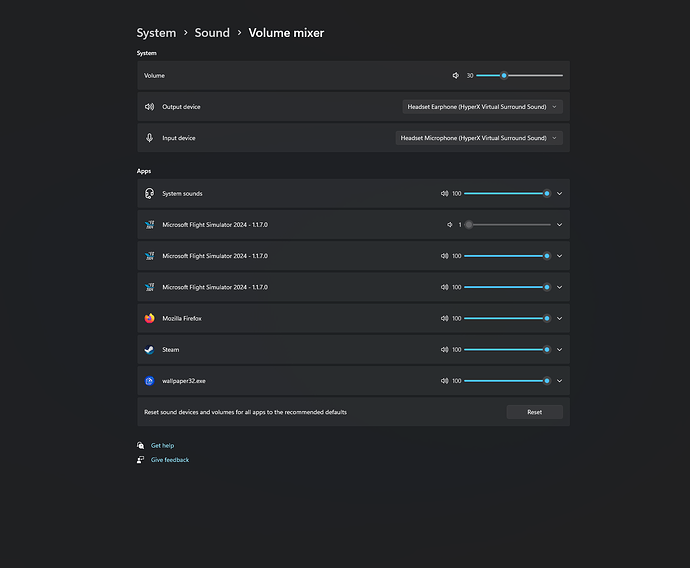Expand the System sounds row chevron
Image resolution: width=690 pixels, height=568 pixels.
tap(560, 193)
